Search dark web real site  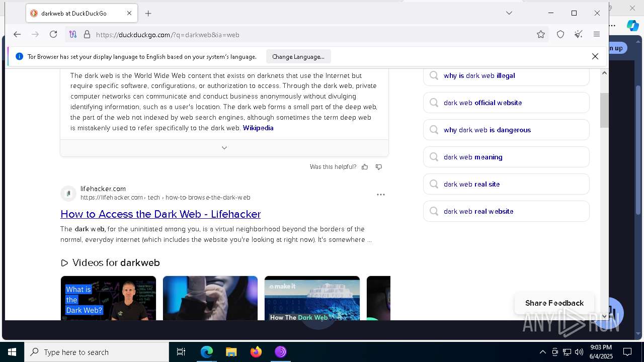click(506, 184)
